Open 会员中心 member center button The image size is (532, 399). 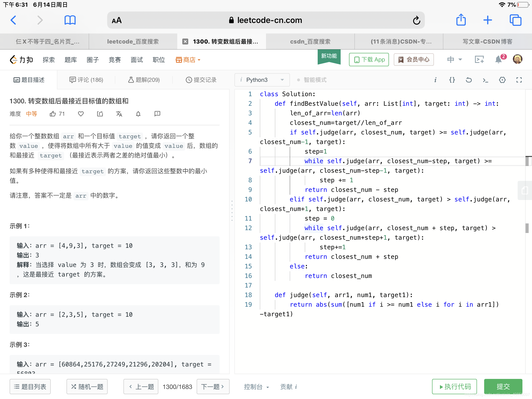point(413,59)
